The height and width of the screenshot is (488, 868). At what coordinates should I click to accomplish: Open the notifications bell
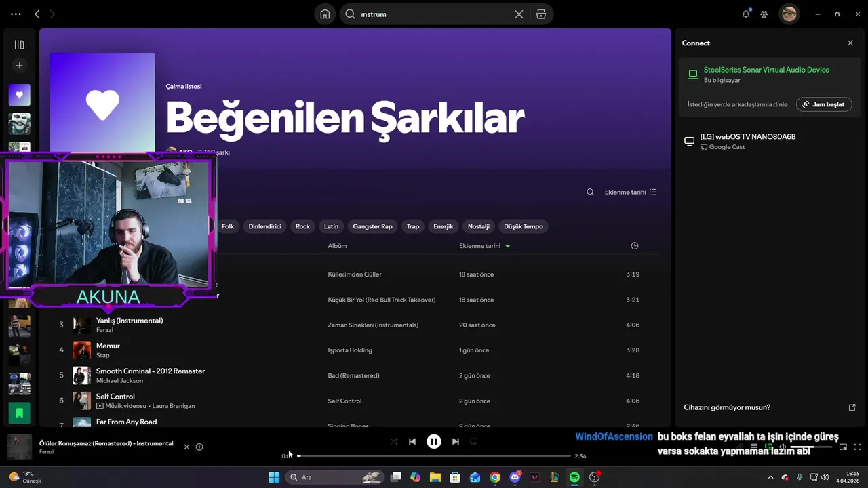pyautogui.click(x=746, y=14)
